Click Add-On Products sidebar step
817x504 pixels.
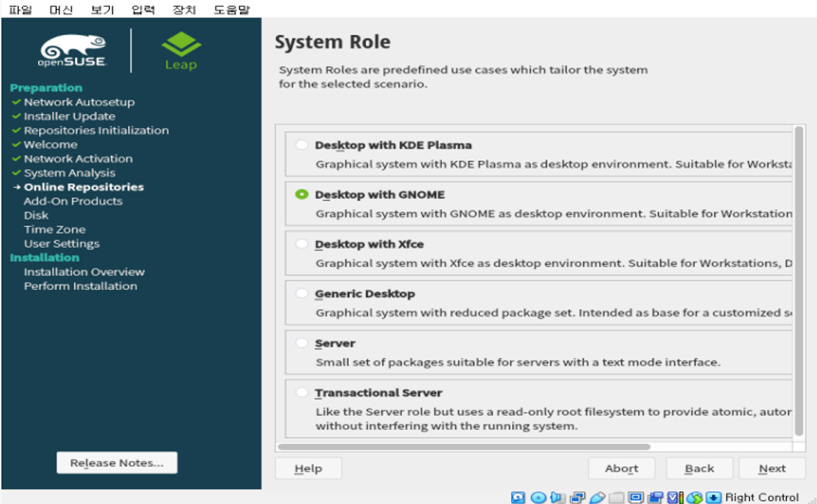73,201
